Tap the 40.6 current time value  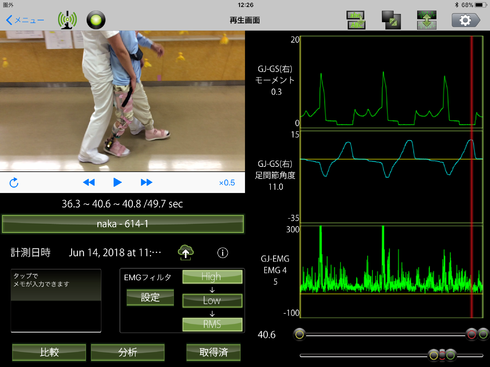click(267, 334)
